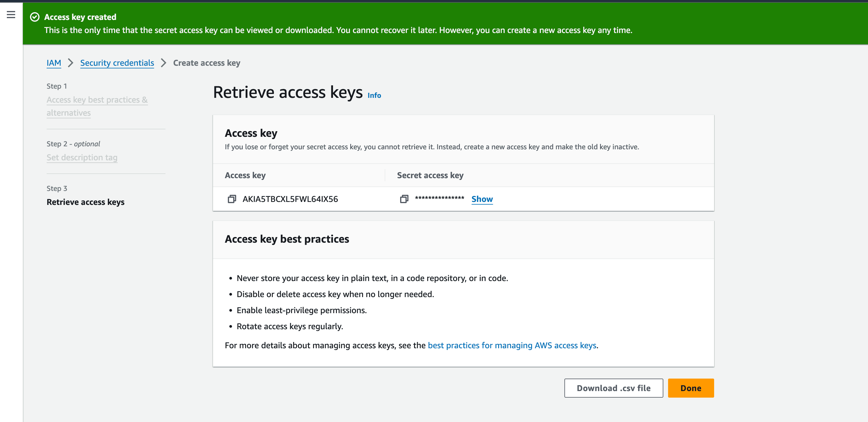The height and width of the screenshot is (422, 868).
Task: Open Set description tag step
Action: [82, 157]
